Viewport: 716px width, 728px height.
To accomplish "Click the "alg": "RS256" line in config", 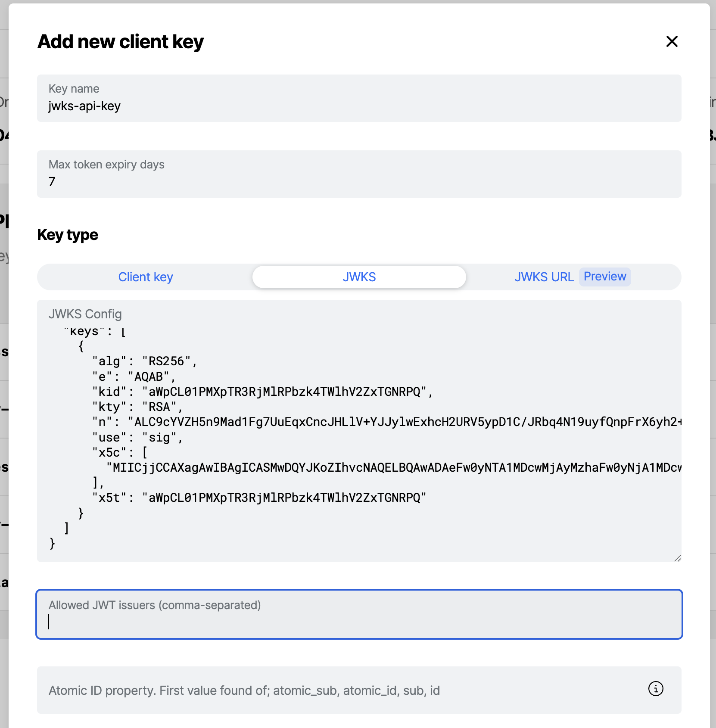I will click(x=145, y=361).
